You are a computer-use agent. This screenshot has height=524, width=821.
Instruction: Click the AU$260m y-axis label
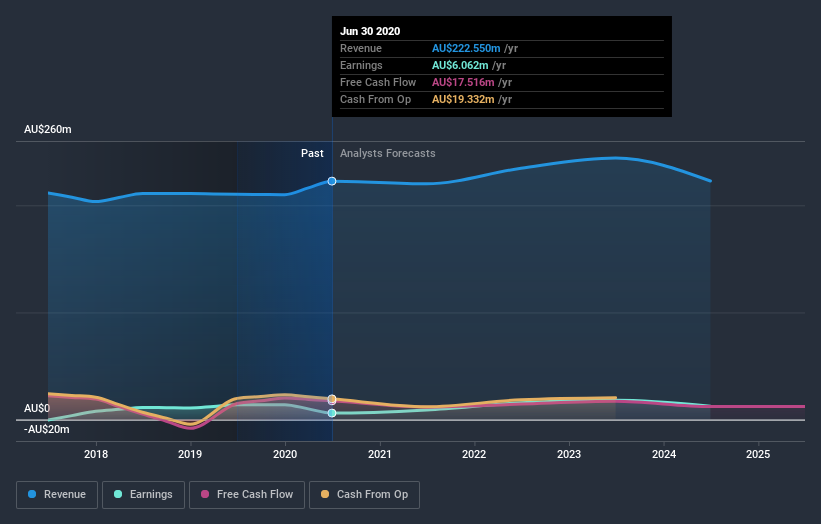coord(48,129)
